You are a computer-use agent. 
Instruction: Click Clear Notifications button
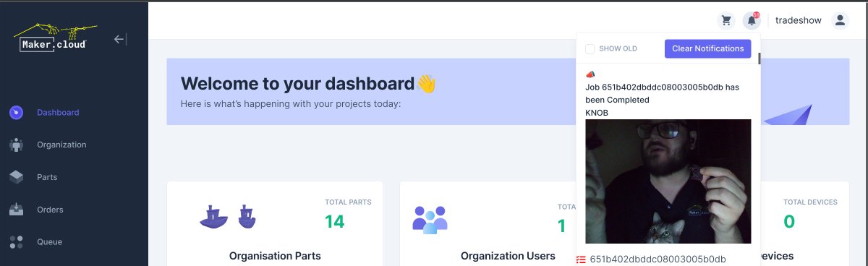(707, 48)
